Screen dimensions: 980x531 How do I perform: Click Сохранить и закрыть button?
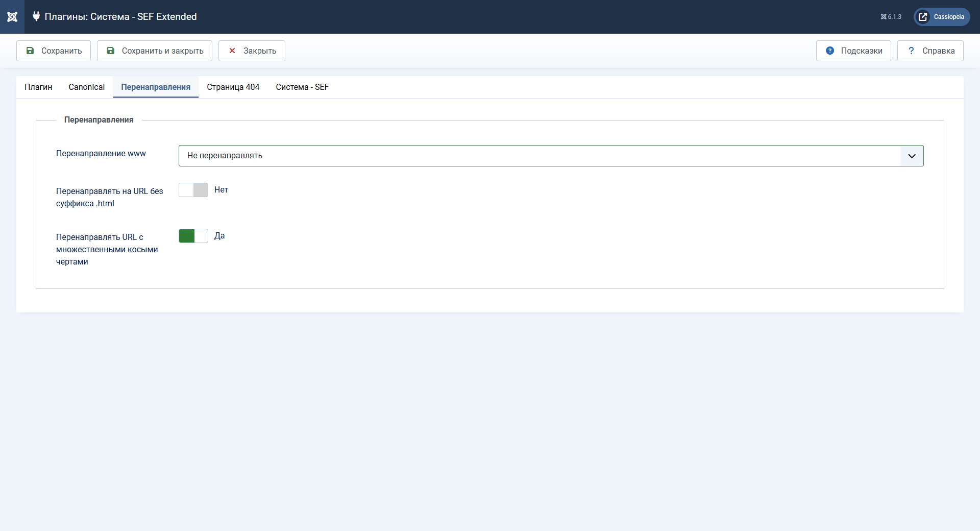click(155, 51)
